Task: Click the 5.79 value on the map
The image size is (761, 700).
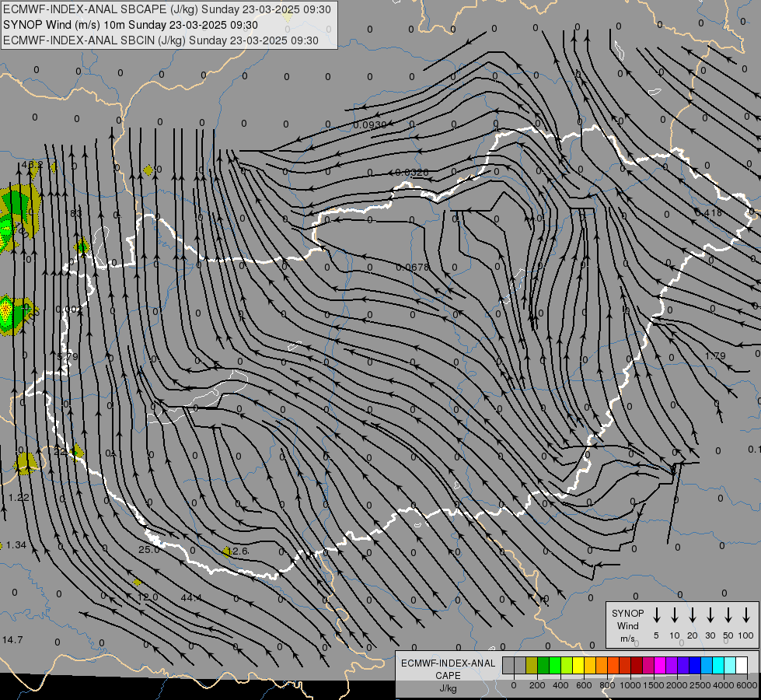Action: 68,356
